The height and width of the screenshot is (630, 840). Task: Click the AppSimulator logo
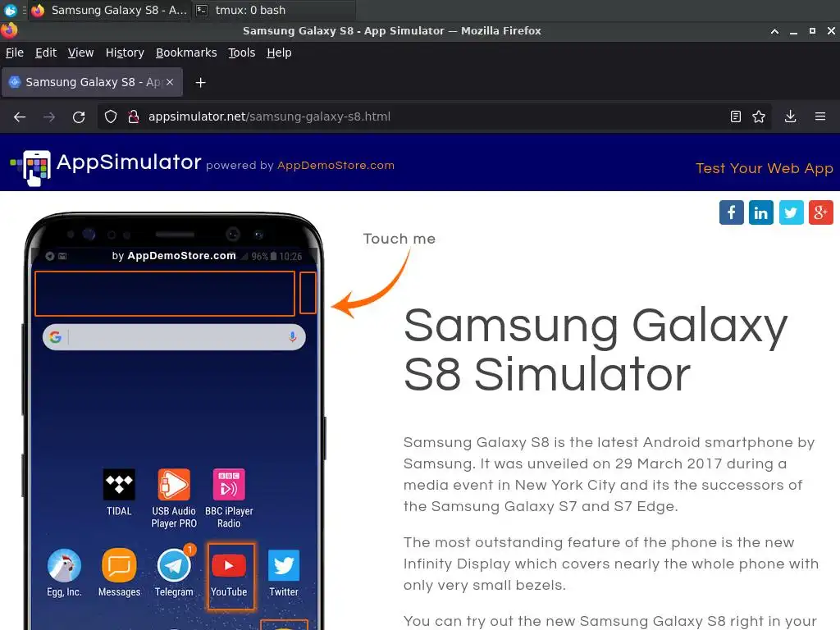coord(106,167)
